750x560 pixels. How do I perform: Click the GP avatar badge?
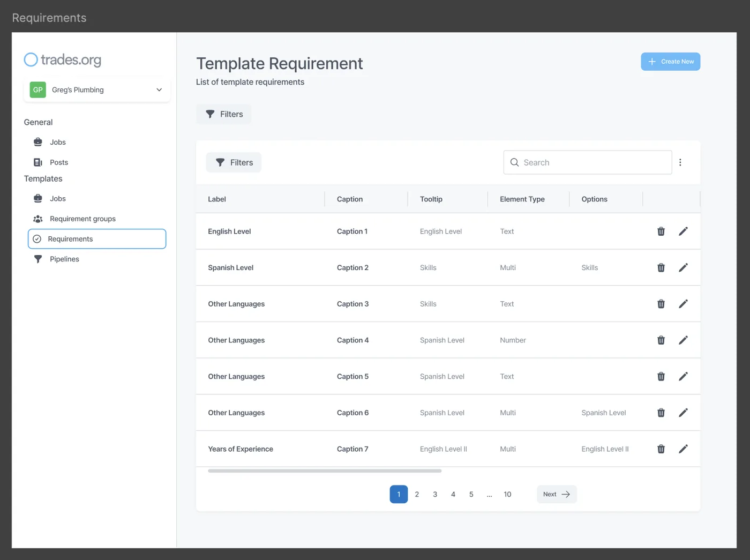pos(37,90)
